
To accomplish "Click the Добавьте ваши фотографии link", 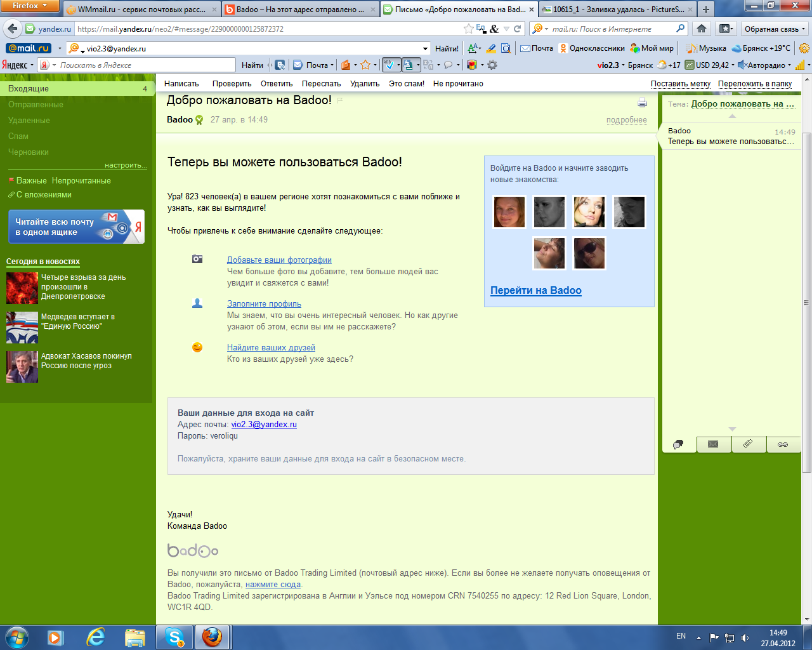I will 279,260.
